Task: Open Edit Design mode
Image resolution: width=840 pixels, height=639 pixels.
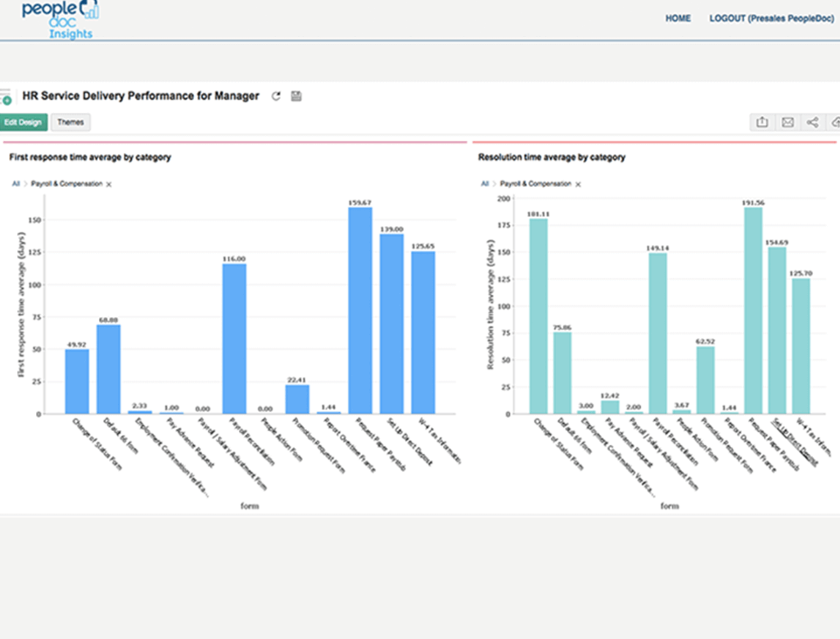Action: [x=23, y=122]
